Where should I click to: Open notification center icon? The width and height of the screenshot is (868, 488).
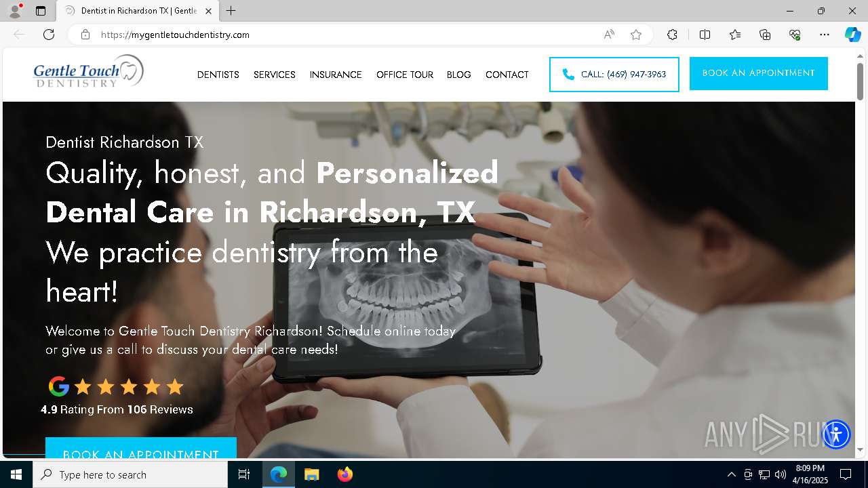[x=846, y=474]
